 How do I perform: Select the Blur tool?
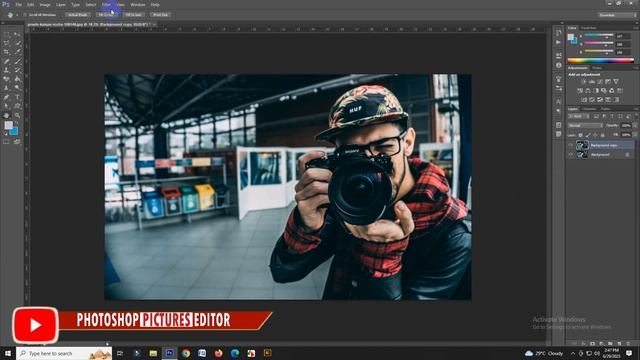(x=7, y=88)
